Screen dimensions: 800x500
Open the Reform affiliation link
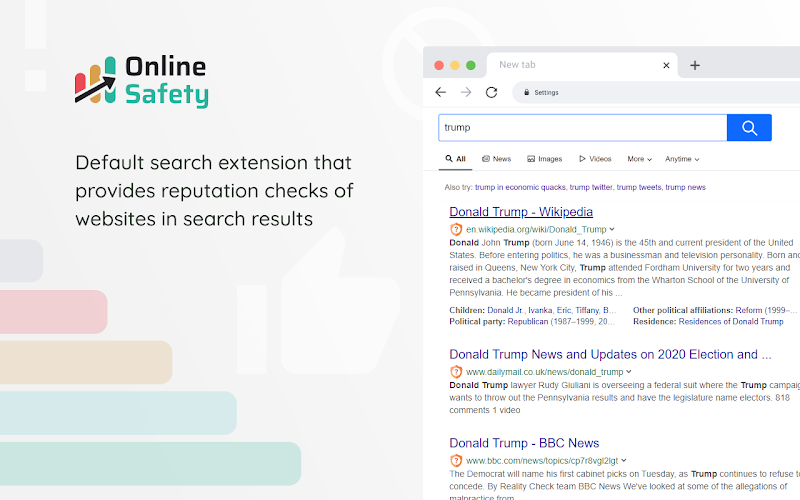(x=748, y=310)
